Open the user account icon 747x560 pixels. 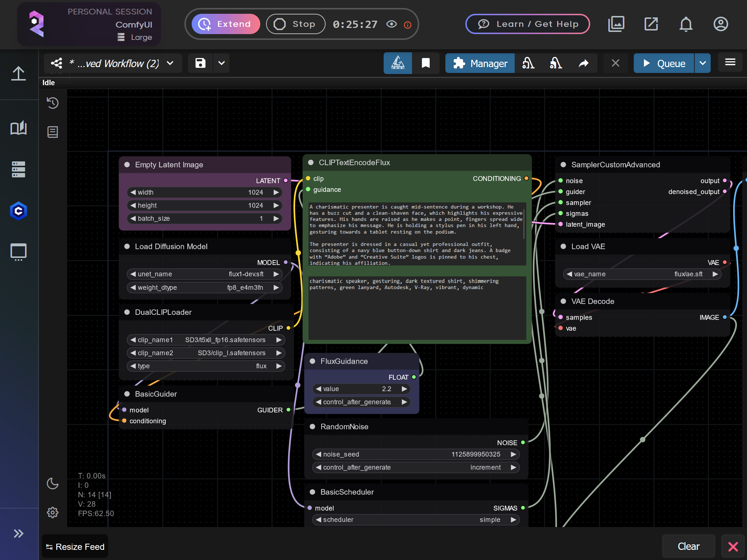(x=721, y=24)
